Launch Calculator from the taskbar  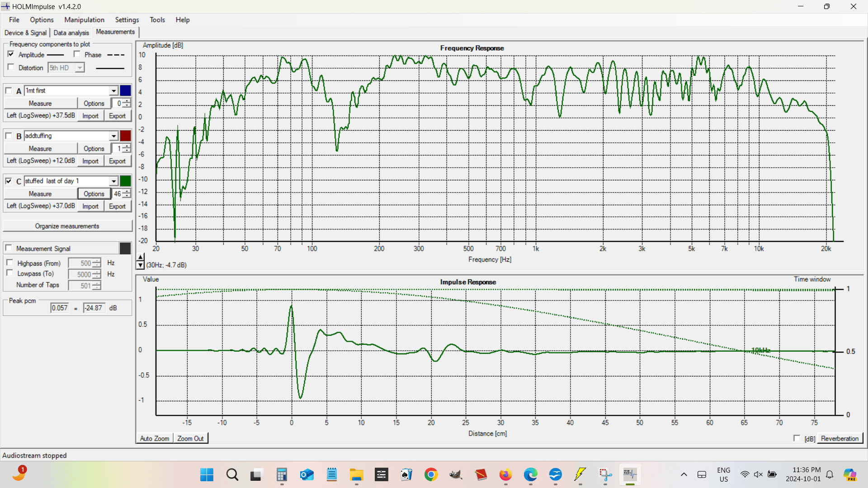tap(282, 474)
